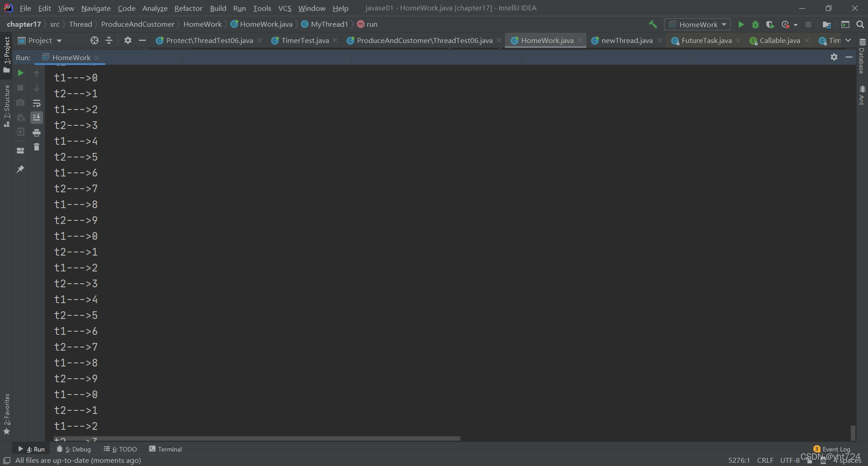Close the TimerTest.java tab
868x466 pixels.
point(335,41)
